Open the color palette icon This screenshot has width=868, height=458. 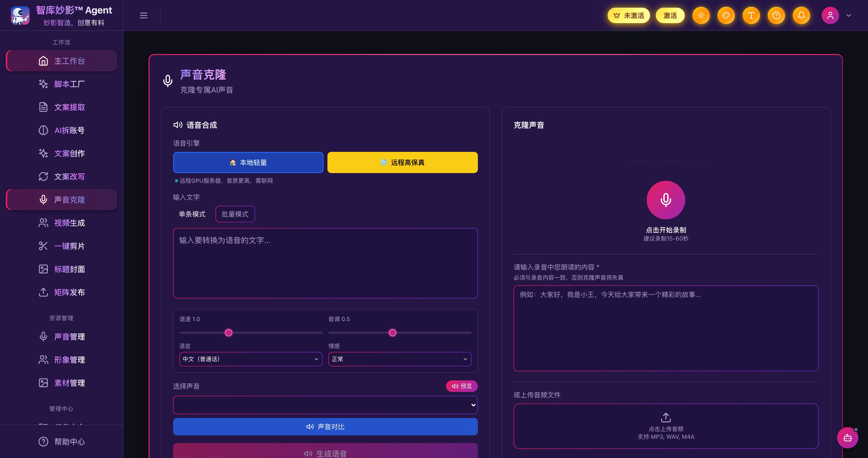[x=726, y=15]
